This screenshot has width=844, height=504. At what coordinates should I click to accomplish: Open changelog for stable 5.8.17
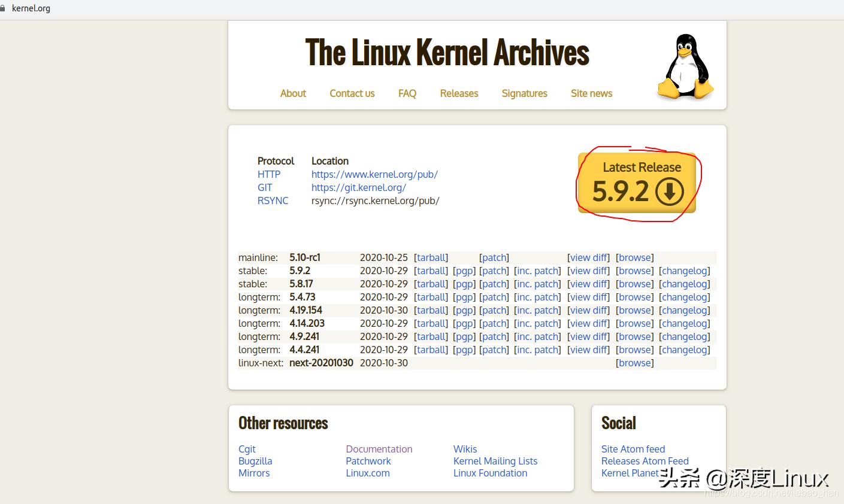tap(684, 284)
